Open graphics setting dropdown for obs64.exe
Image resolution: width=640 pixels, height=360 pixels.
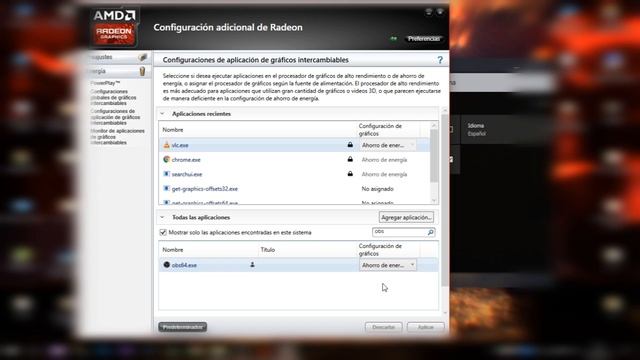[388, 265]
